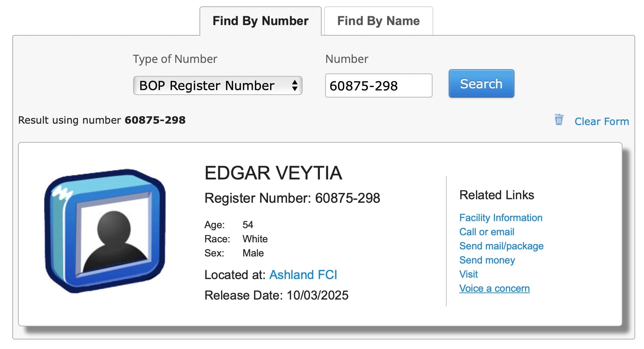Open Facility Information link

[x=500, y=218]
